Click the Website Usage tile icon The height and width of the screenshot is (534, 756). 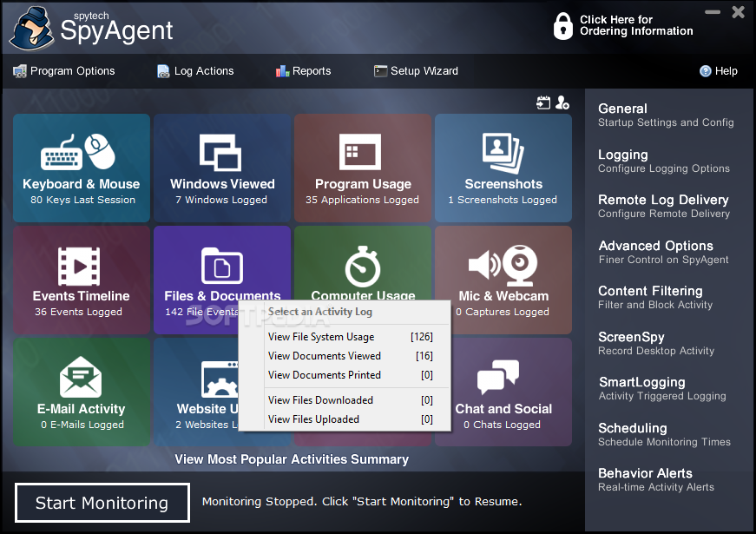point(220,379)
